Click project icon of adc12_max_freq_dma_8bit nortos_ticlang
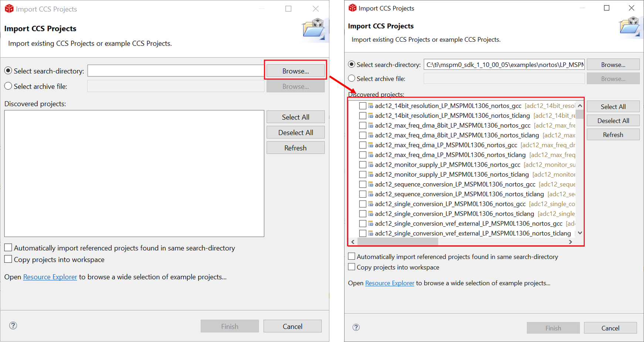Viewport: 644px width, 342px height. click(x=370, y=135)
